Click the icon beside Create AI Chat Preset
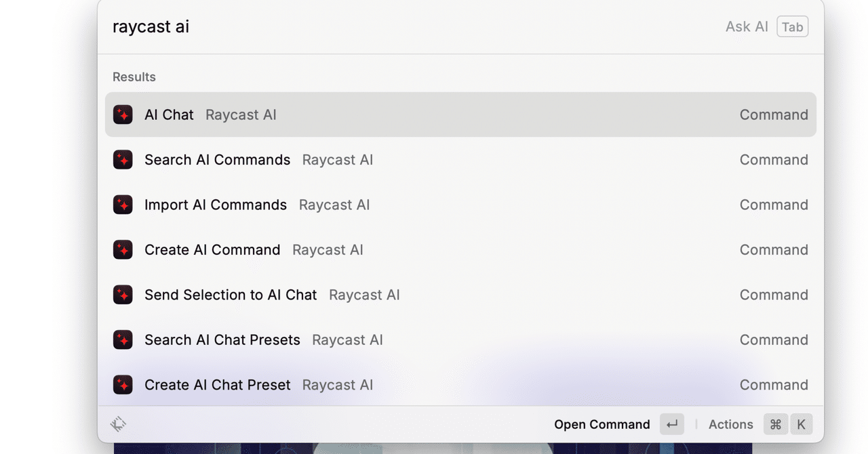The height and width of the screenshot is (454, 868). [123, 384]
